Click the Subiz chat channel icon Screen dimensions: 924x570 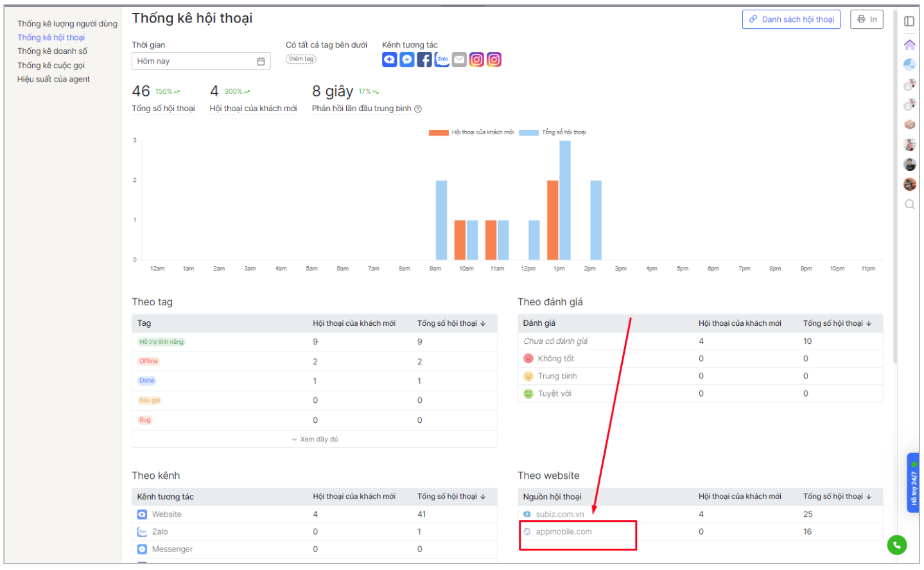click(x=389, y=60)
